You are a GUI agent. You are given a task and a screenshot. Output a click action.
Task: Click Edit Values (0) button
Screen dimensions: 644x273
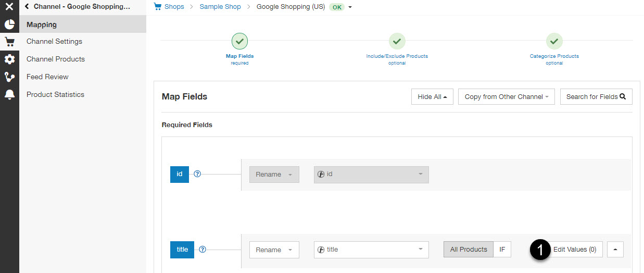(x=575, y=250)
